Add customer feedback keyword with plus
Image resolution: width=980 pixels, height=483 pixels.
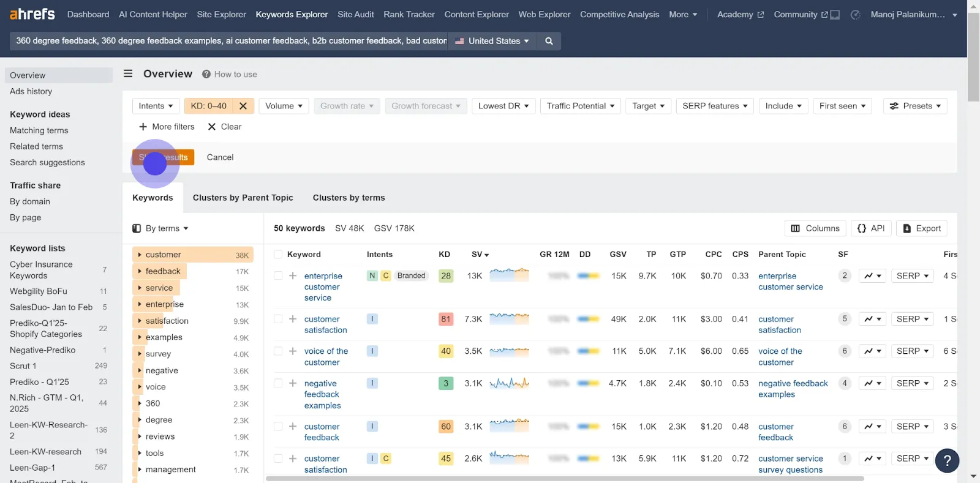pyautogui.click(x=293, y=427)
